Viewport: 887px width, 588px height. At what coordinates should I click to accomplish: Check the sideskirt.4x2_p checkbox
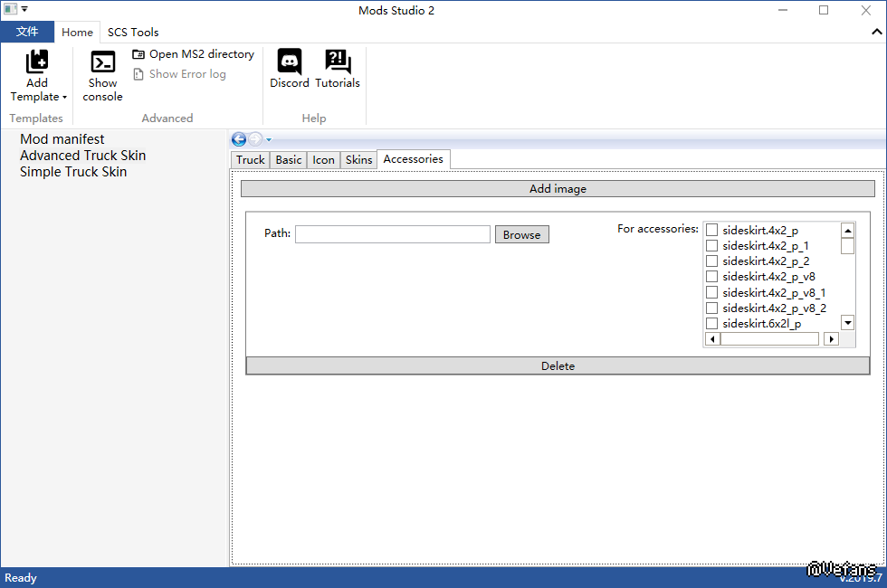(x=711, y=231)
